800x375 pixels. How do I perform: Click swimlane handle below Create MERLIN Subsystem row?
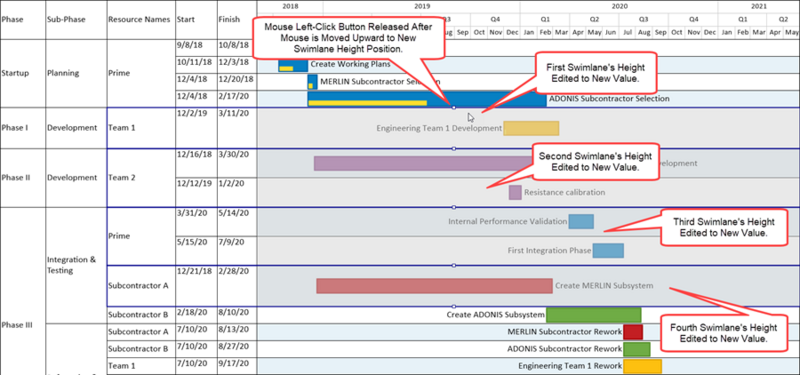(x=454, y=306)
